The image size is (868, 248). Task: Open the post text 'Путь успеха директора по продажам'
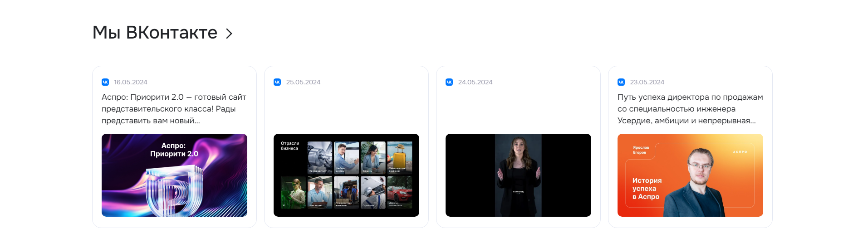(x=690, y=109)
